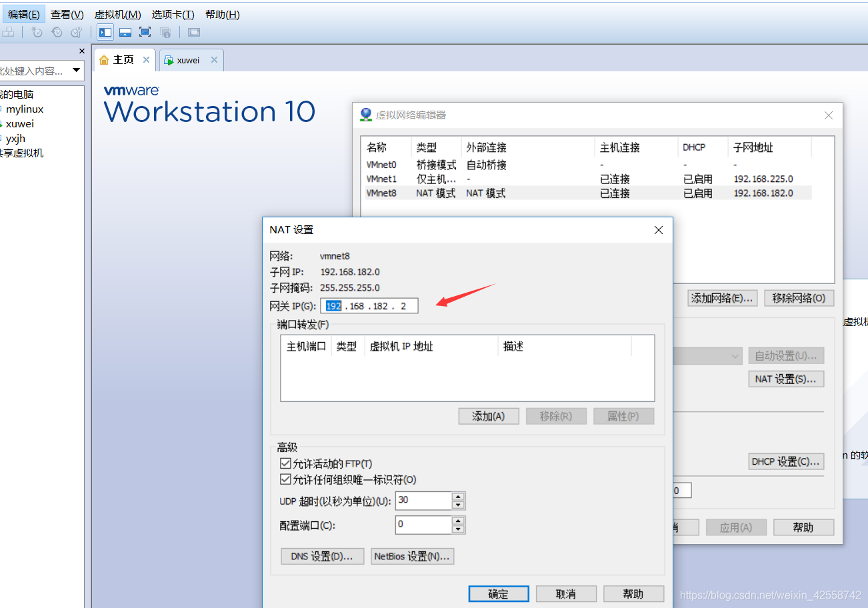The height and width of the screenshot is (608, 868).
Task: Click 移除(R) under port forwarding
Action: 556,416
